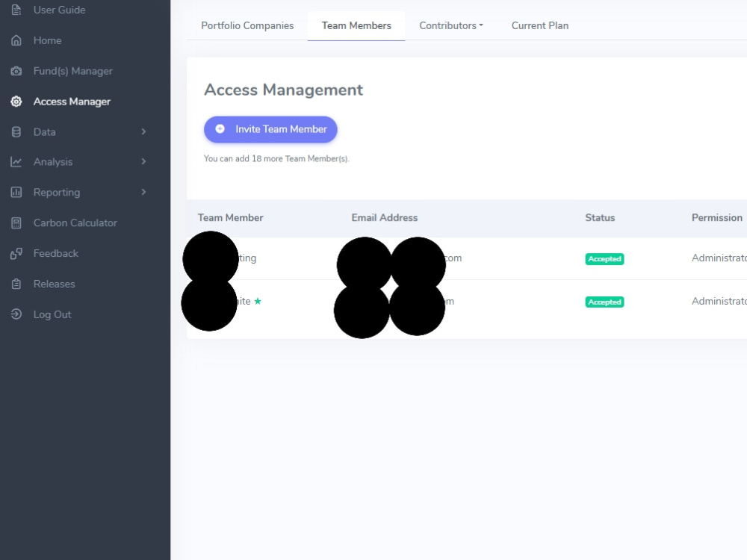Click the Access Manager gear icon
Screen dimensions: 747x560
click(16, 102)
